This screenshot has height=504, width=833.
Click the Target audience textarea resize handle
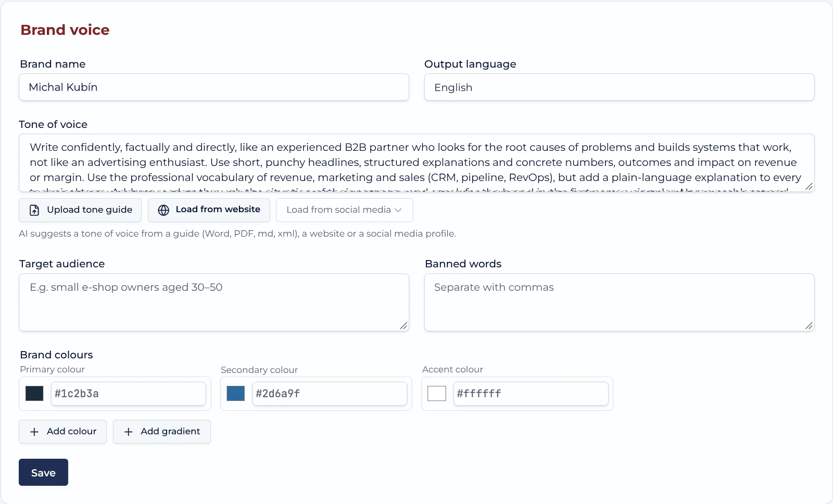tap(403, 326)
